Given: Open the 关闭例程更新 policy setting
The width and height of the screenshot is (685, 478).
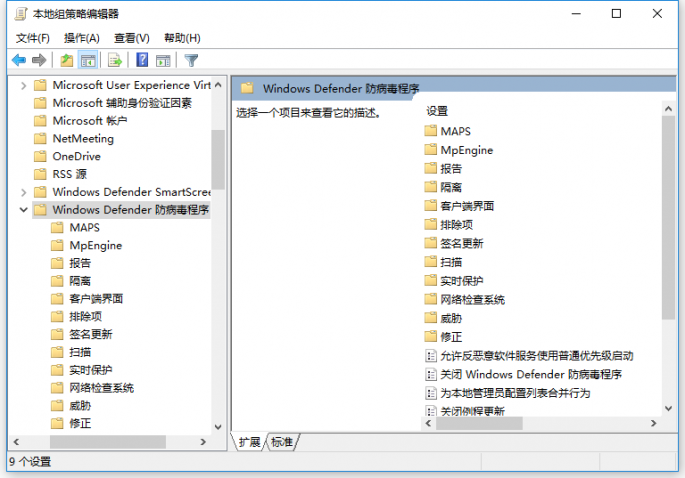Looking at the screenshot, I should 472,411.
